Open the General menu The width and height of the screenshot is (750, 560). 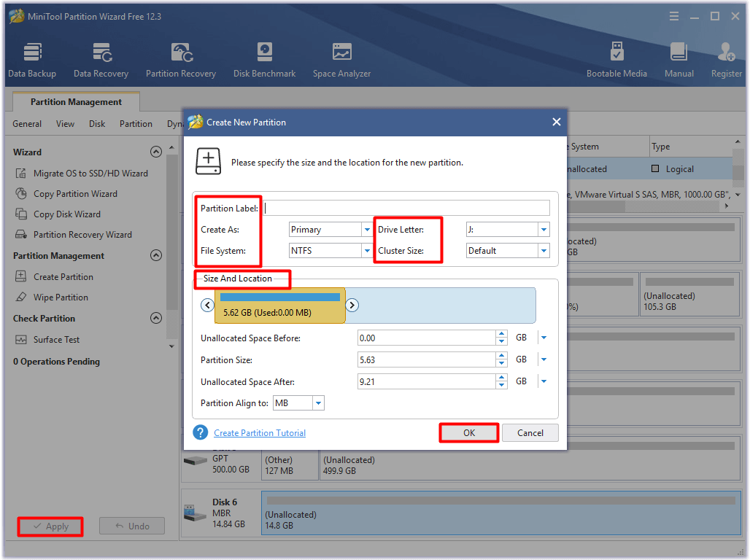[27, 124]
